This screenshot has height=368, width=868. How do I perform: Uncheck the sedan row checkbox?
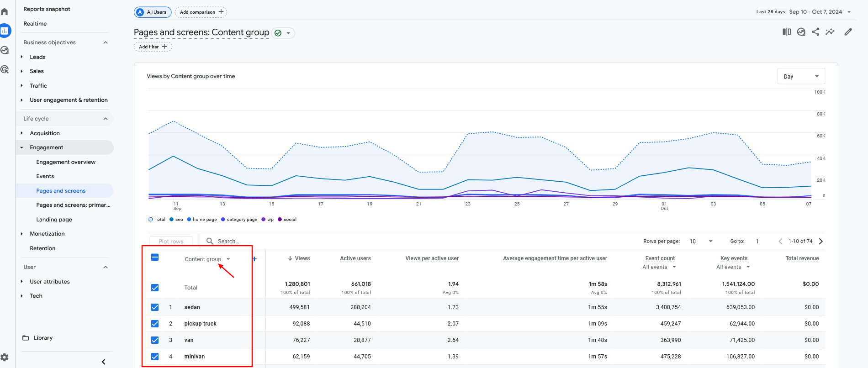tap(155, 307)
